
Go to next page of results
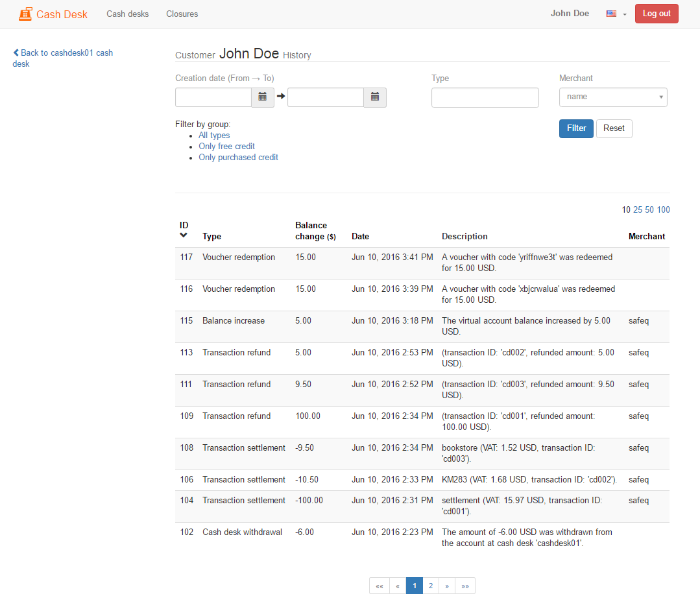446,586
